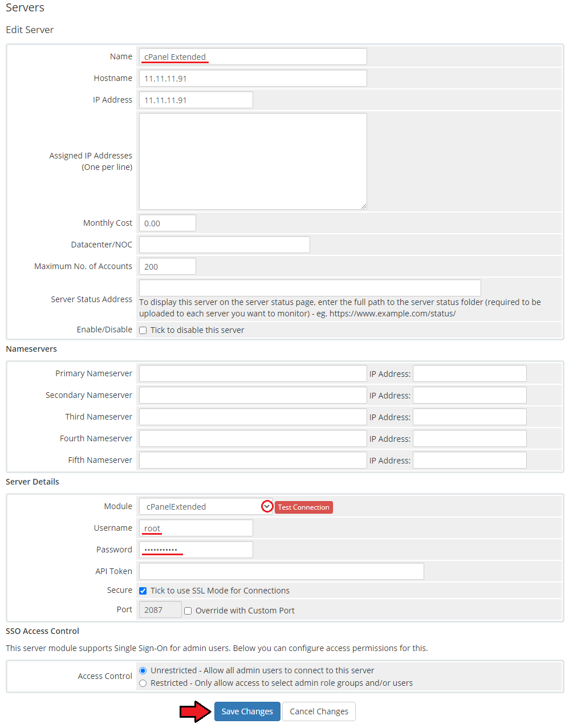Screen dimensions: 569x728
Task: Click the Datacenter/NOC input field
Action: coord(224,245)
